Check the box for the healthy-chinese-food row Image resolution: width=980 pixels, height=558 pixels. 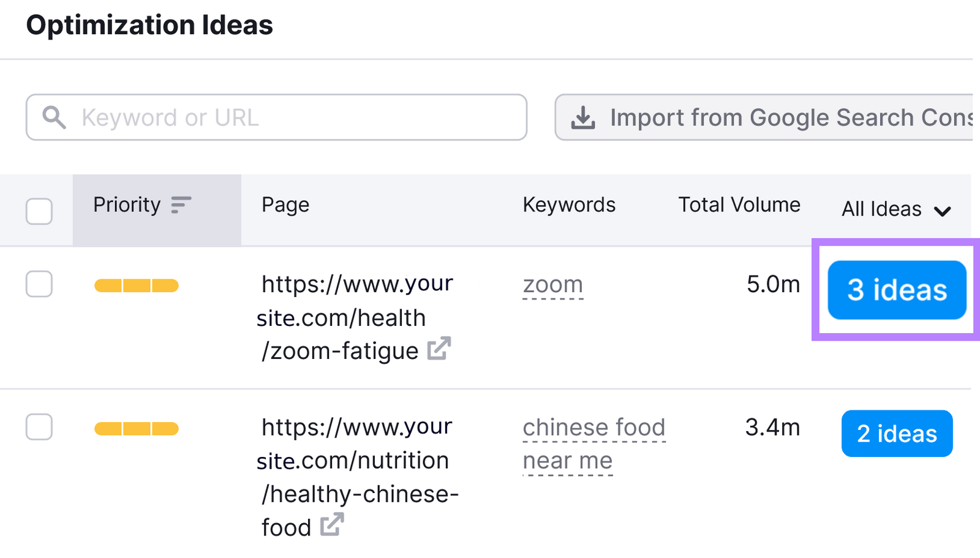[x=39, y=428]
